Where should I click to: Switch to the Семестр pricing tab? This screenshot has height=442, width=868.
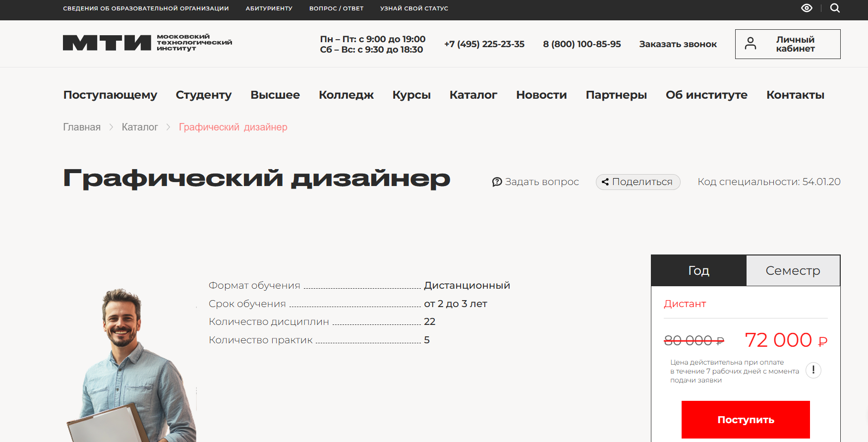pos(792,270)
